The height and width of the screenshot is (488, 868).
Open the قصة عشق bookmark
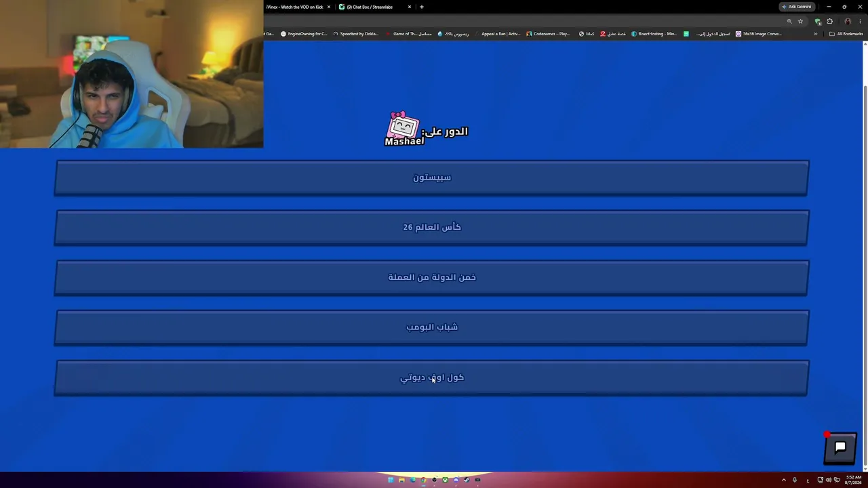[613, 34]
